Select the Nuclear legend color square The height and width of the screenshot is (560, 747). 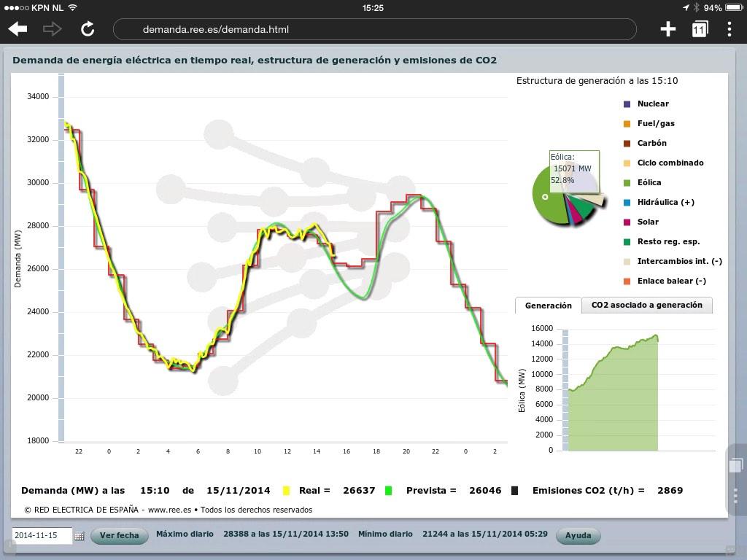point(627,104)
